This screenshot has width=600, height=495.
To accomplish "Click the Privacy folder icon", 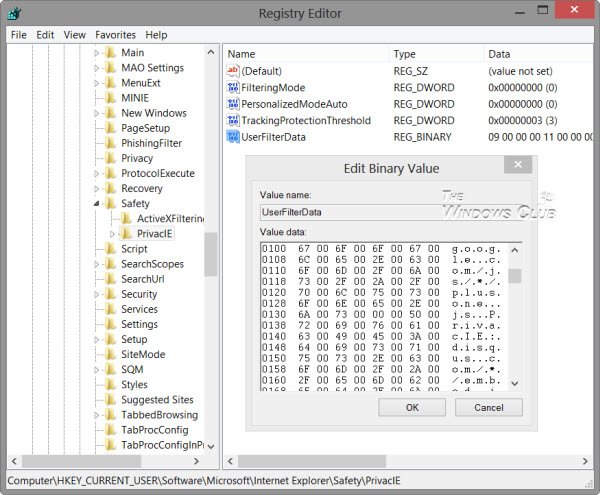I will click(111, 158).
